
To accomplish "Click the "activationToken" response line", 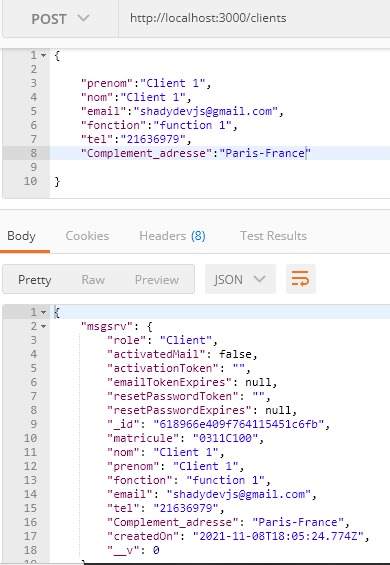I will [x=179, y=369].
